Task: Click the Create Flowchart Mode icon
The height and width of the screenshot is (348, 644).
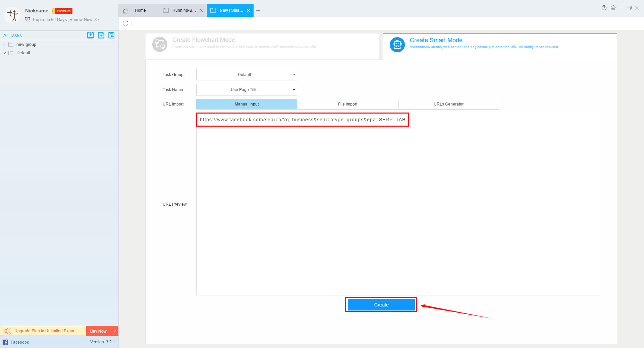Action: [160, 44]
